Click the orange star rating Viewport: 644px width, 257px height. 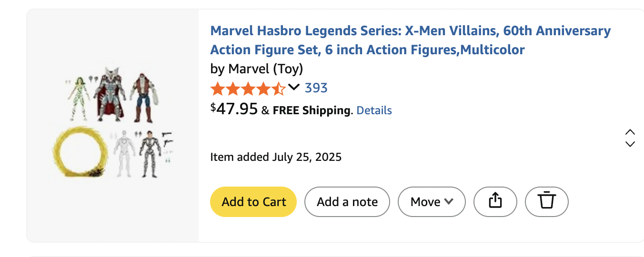[248, 89]
